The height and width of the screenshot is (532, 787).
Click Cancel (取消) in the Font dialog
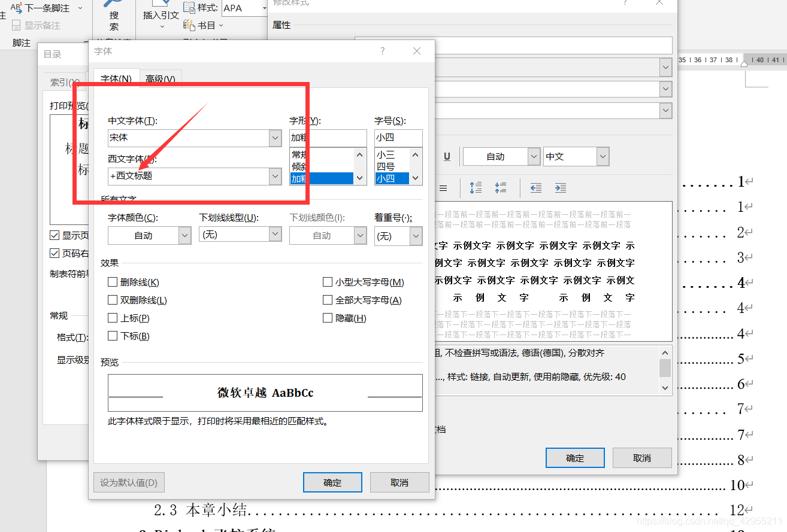point(399,482)
